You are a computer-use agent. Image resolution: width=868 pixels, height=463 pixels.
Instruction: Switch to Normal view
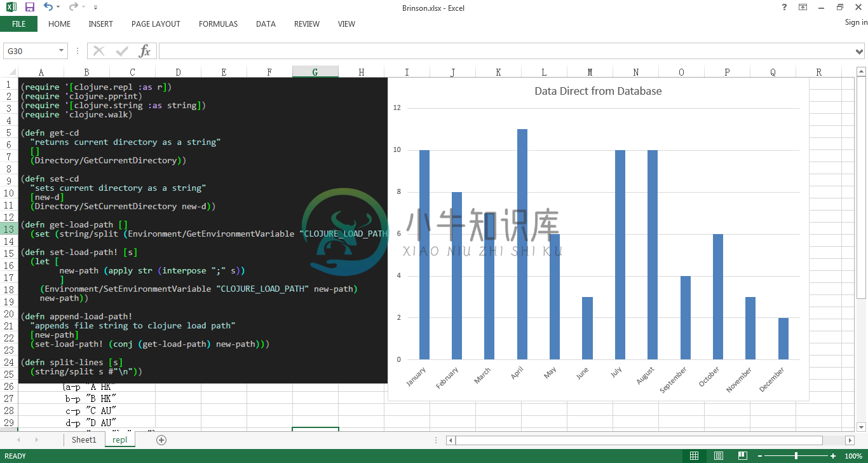pos(695,455)
